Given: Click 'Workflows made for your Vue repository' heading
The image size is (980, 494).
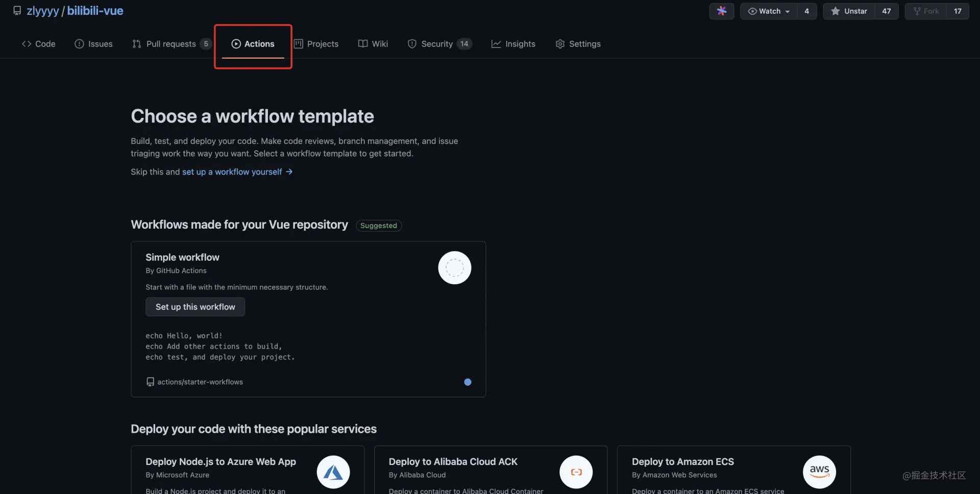Looking at the screenshot, I should pos(239,225).
